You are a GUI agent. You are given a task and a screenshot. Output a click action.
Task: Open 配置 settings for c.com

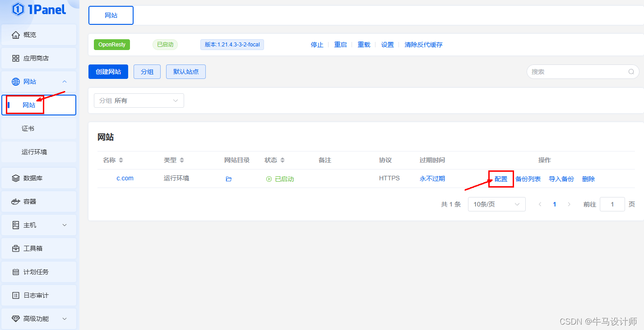tap(500, 179)
